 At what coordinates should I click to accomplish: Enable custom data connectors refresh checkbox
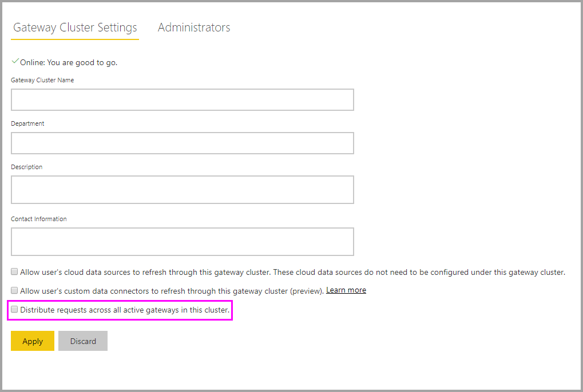click(x=14, y=290)
